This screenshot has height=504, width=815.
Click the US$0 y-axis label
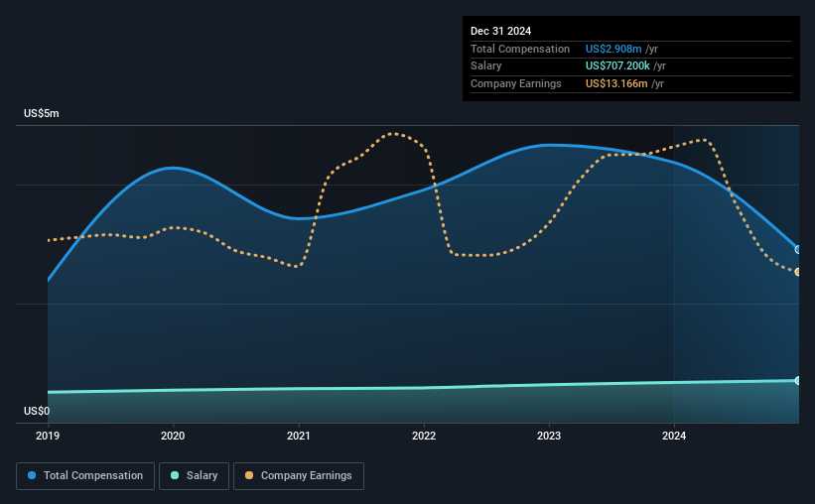coord(37,411)
